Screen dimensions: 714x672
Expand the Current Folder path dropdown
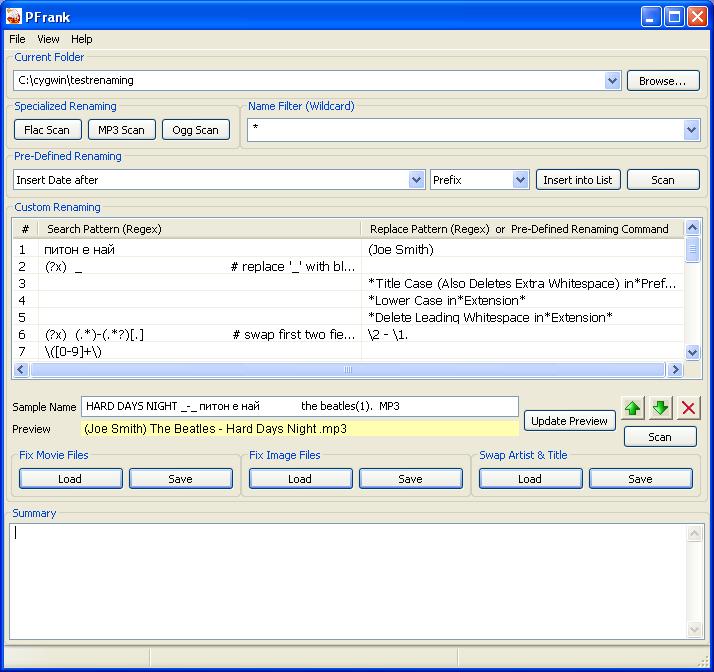click(x=613, y=80)
